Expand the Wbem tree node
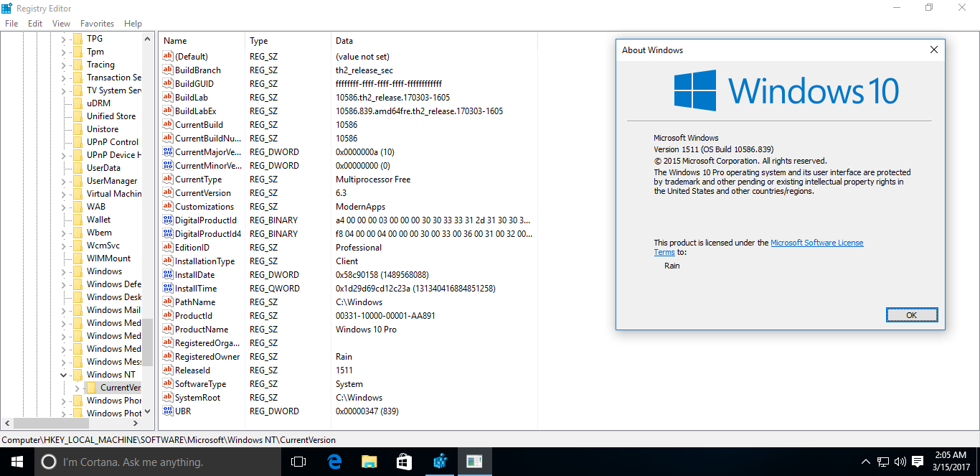Viewport: 980px width, 476px height. point(63,233)
